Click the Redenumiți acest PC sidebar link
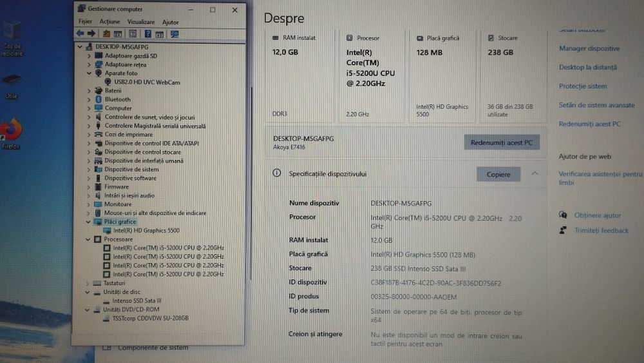The image size is (644, 363). tap(589, 124)
